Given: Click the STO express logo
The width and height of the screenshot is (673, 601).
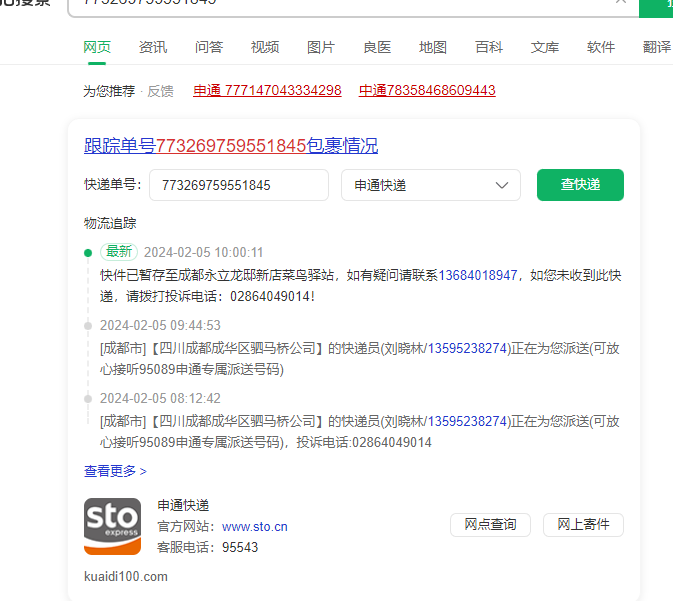Looking at the screenshot, I should [x=112, y=526].
